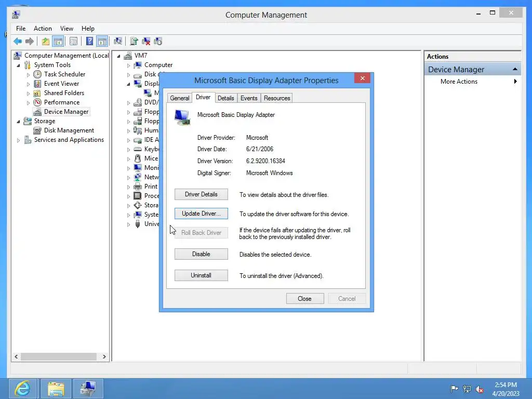
Task: Click the Driver Details button
Action: (x=201, y=194)
